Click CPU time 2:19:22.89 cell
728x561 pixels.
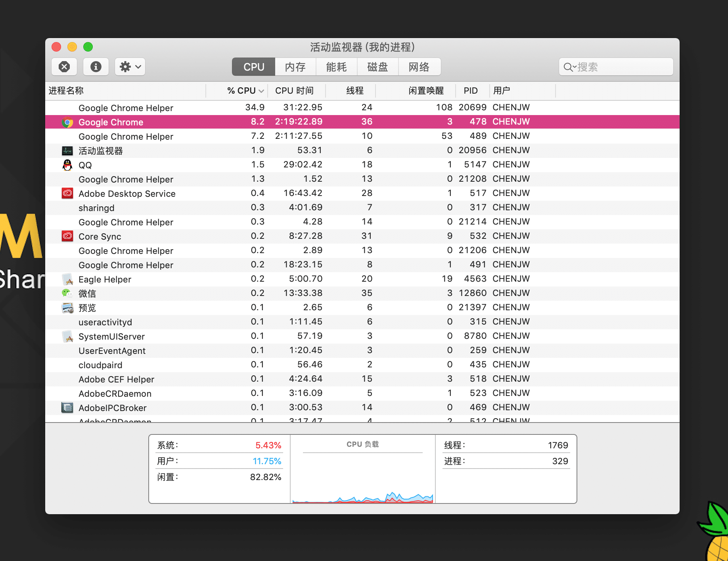pyautogui.click(x=299, y=121)
